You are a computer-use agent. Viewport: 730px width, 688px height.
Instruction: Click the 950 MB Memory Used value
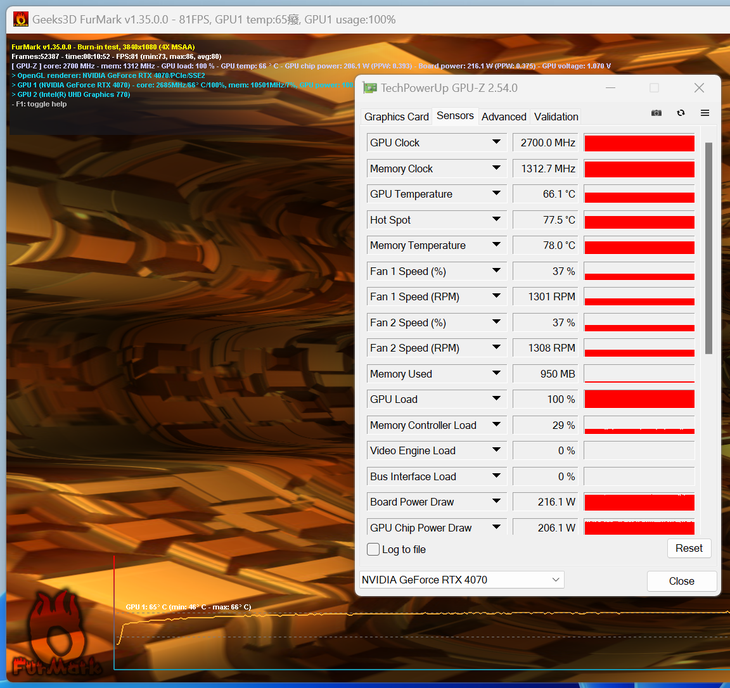pos(546,374)
